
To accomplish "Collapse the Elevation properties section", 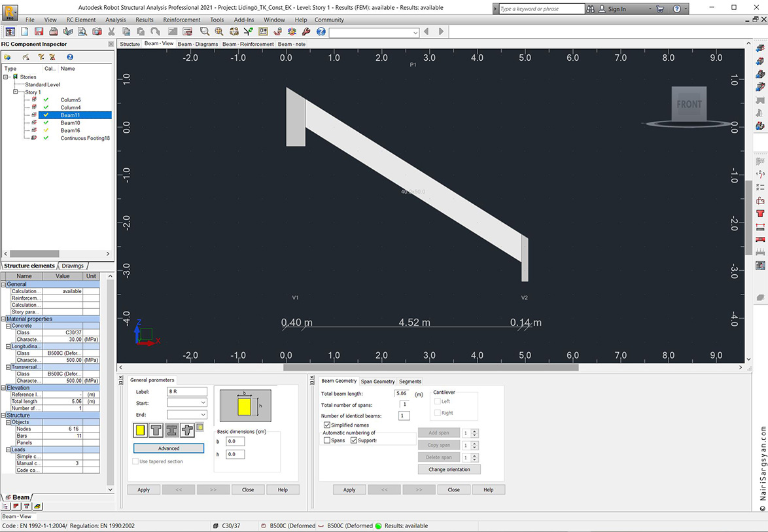I will 3,387.
